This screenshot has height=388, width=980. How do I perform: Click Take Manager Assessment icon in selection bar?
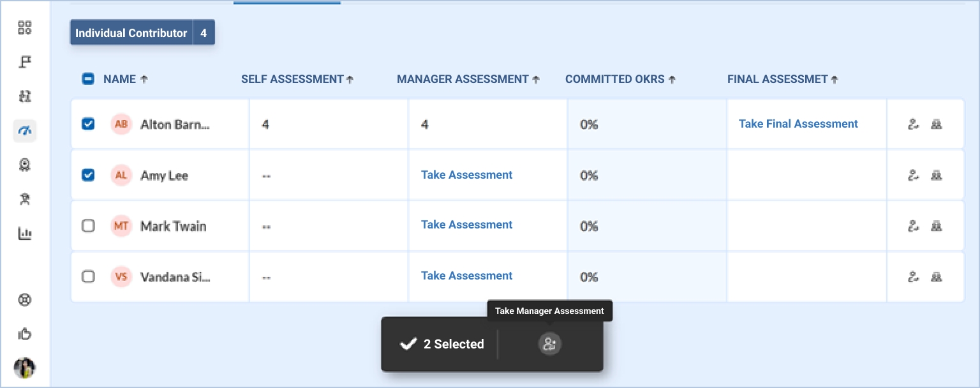pyautogui.click(x=549, y=344)
